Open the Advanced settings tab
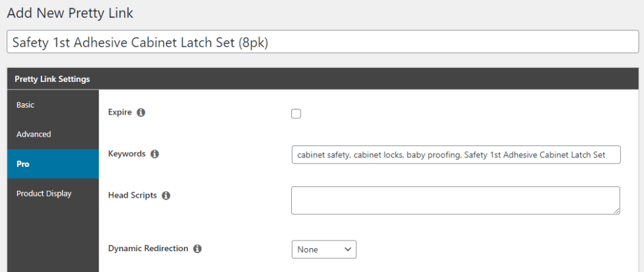644x272 pixels. pyautogui.click(x=34, y=134)
